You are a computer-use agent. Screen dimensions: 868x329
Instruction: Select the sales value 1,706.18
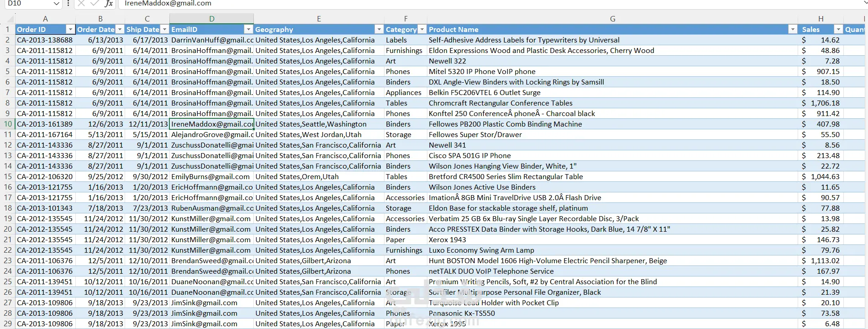(x=821, y=103)
